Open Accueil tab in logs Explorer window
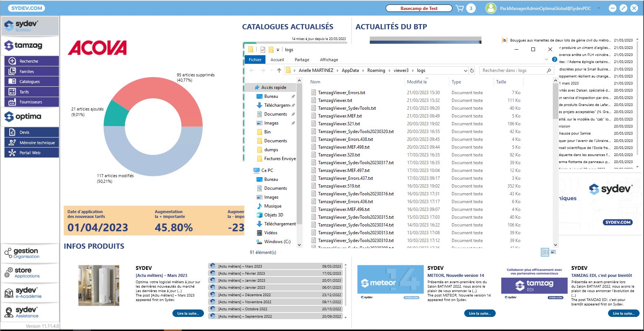Screen dimensions: 644x331 pos(277,60)
